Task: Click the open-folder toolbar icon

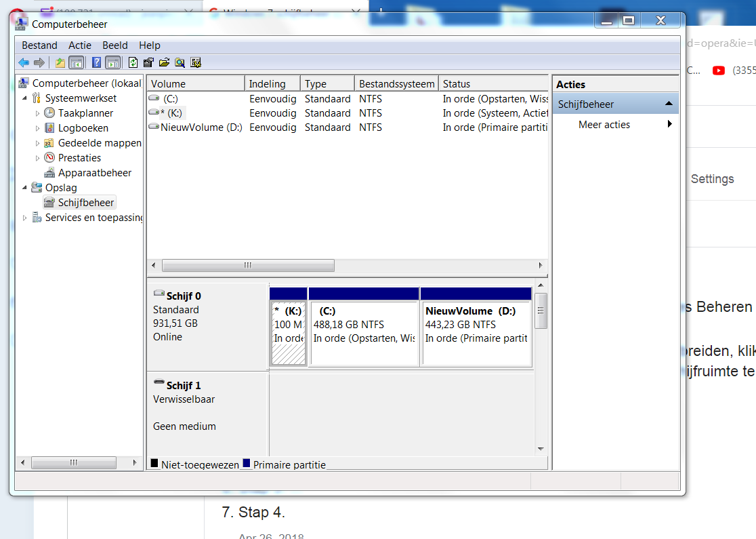Action: tap(165, 63)
